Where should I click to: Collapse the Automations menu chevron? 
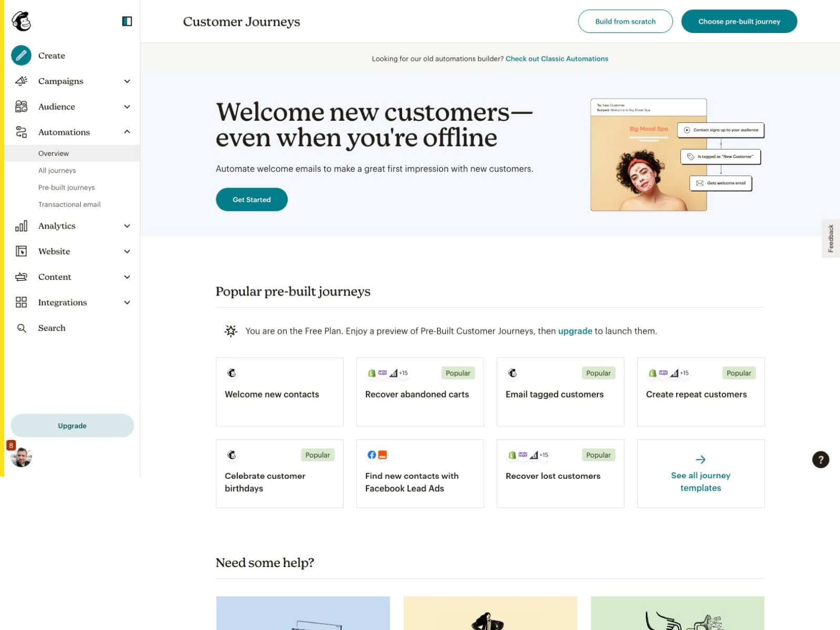click(127, 132)
